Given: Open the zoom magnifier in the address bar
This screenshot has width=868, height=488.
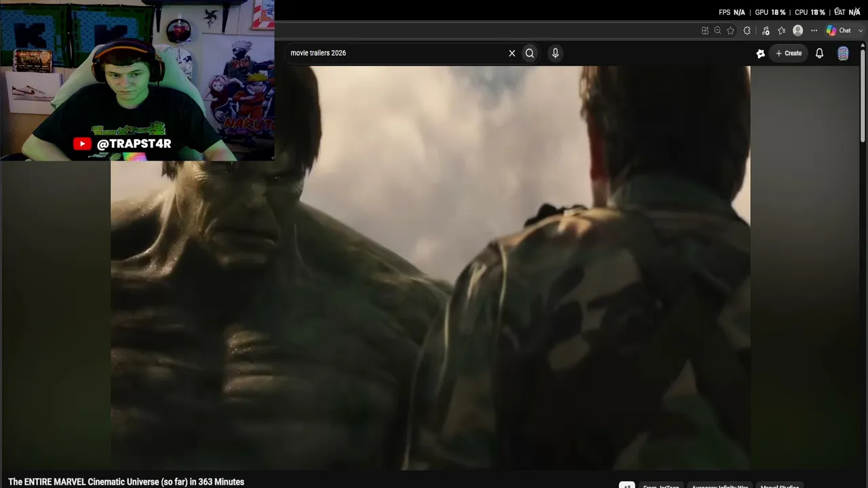Looking at the screenshot, I should [x=717, y=30].
